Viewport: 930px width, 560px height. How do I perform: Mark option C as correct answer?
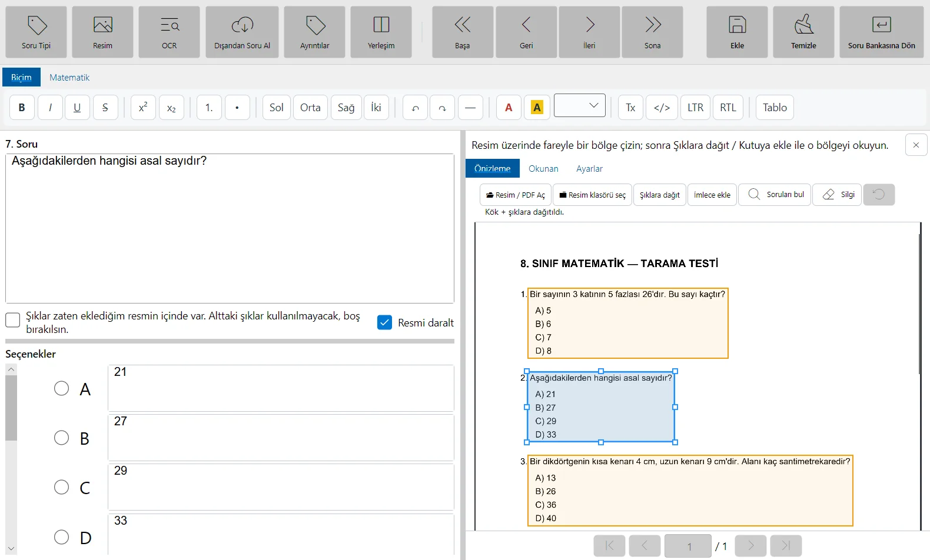61,487
